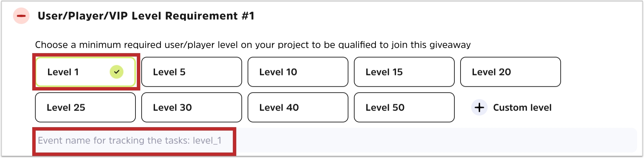Click the plus icon beside Custom level
Screen dimensions: 644x158
[479, 108]
